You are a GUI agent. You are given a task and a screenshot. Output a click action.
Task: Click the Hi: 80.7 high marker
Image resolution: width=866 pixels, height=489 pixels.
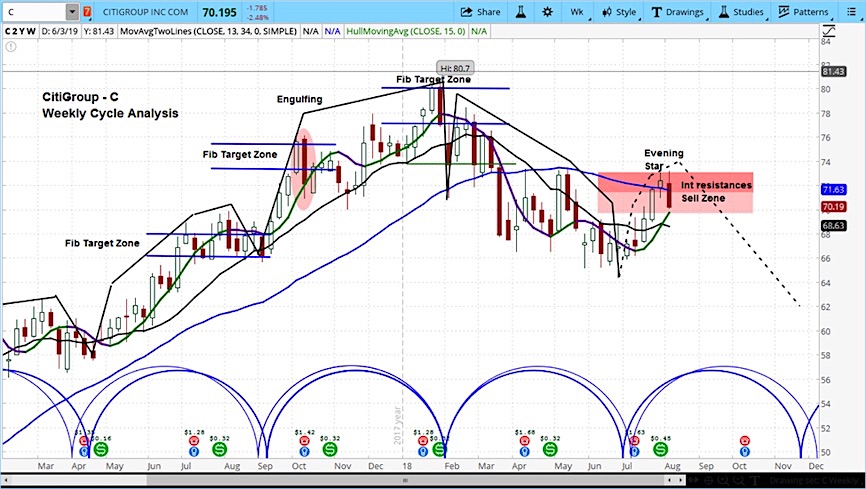coord(455,69)
